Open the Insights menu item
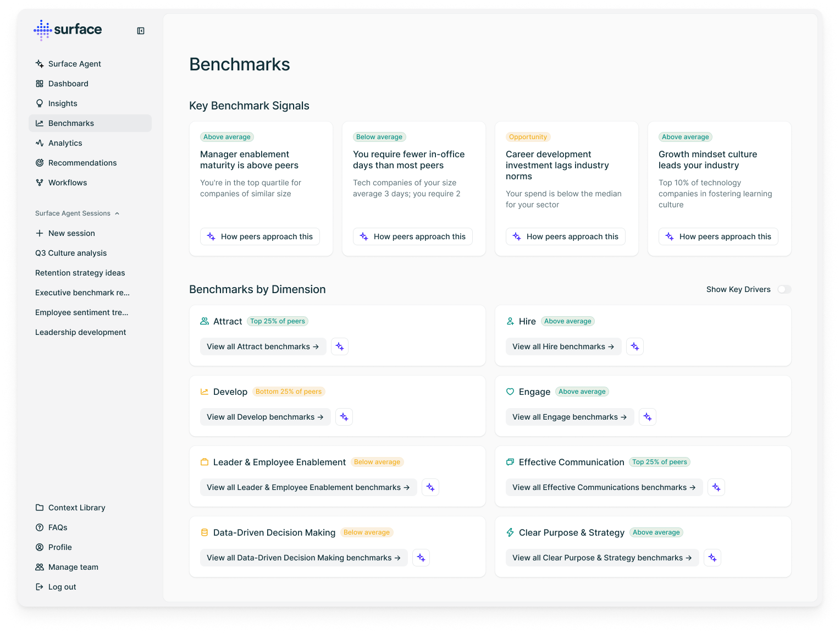This screenshot has height=633, width=840. (63, 103)
